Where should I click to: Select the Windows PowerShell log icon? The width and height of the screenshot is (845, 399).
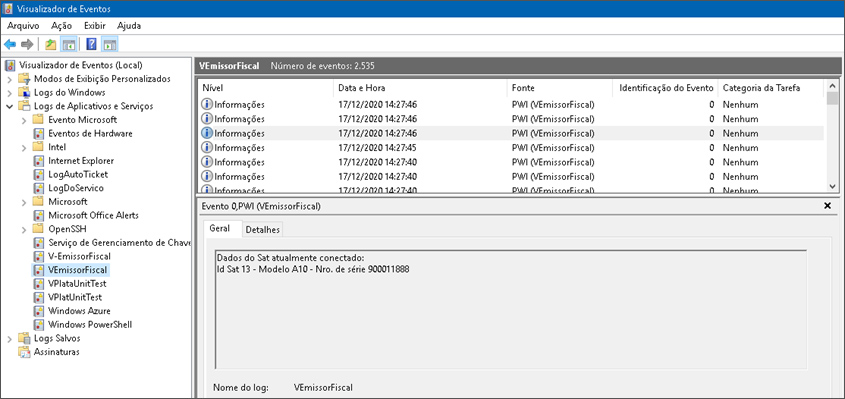click(x=38, y=325)
